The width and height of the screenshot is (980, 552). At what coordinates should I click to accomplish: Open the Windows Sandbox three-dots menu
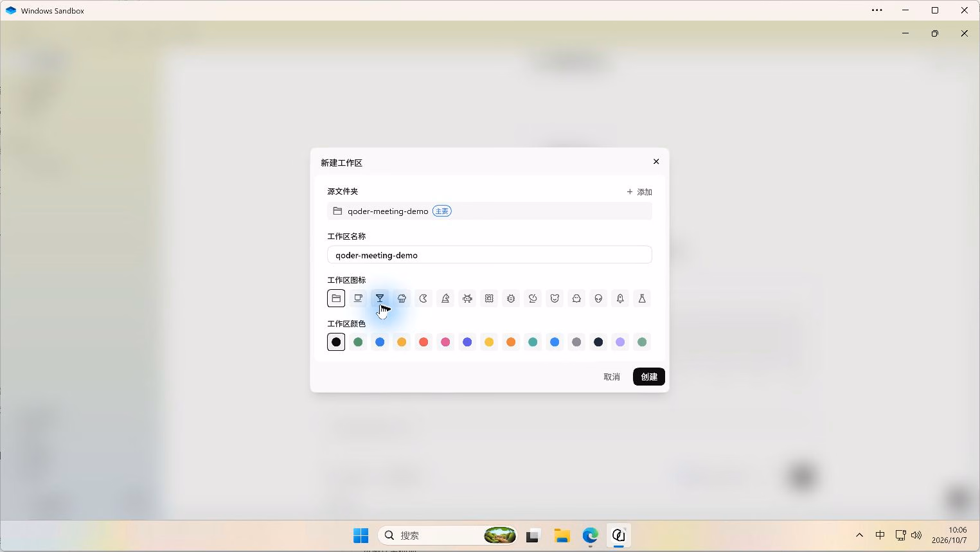pyautogui.click(x=877, y=10)
